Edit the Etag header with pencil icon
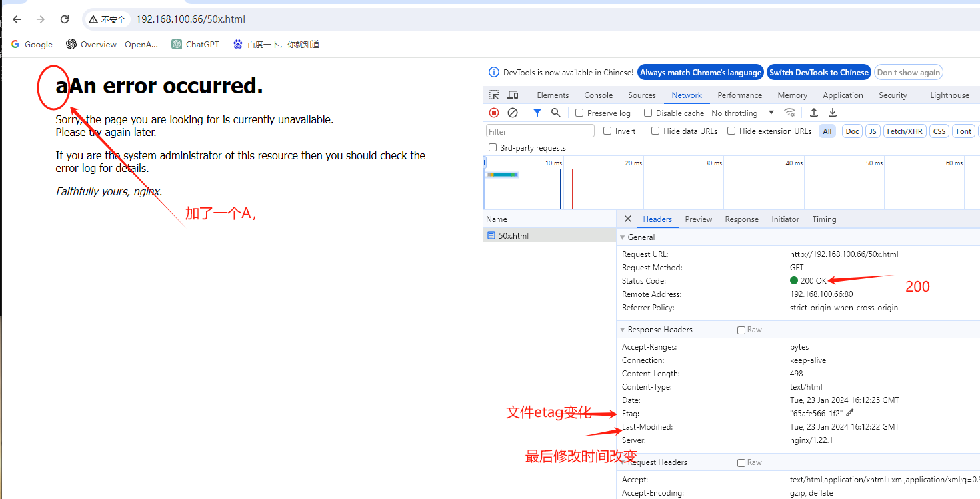The height and width of the screenshot is (499, 980). [849, 413]
